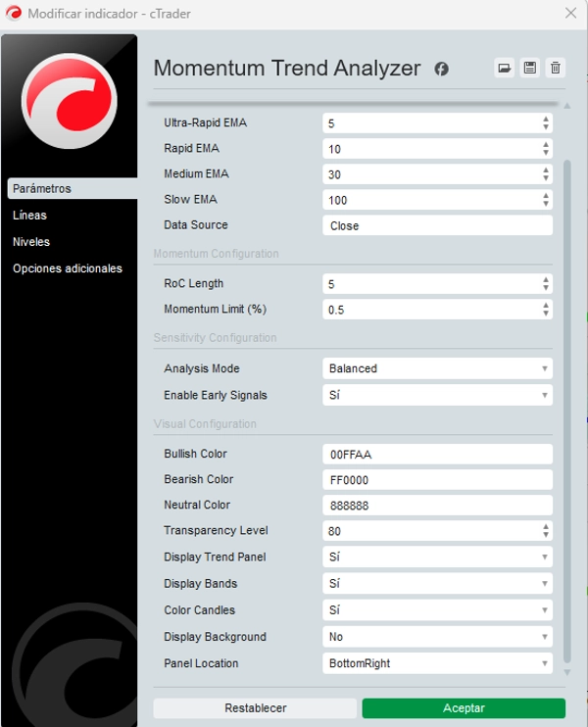
Task: Click the scrollbar up arrow
Action: coord(566,106)
